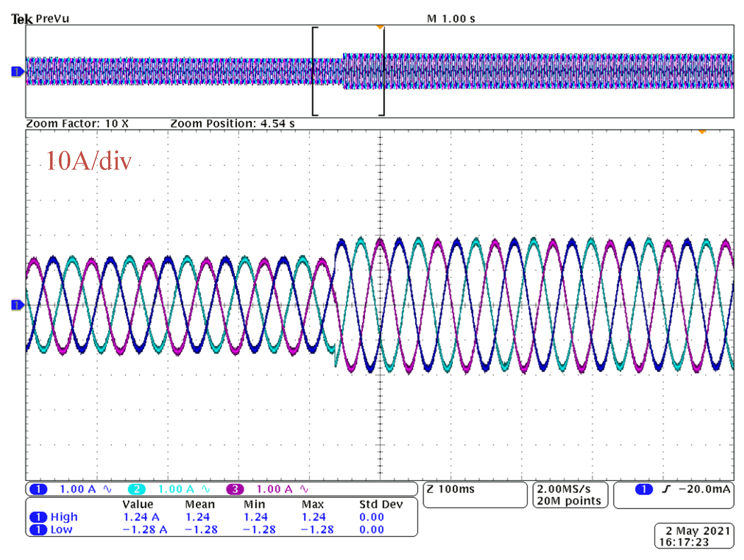Click channel 1 '1.00 A' scale value
Viewport: 744px width, 560px height.
[x=78, y=489]
